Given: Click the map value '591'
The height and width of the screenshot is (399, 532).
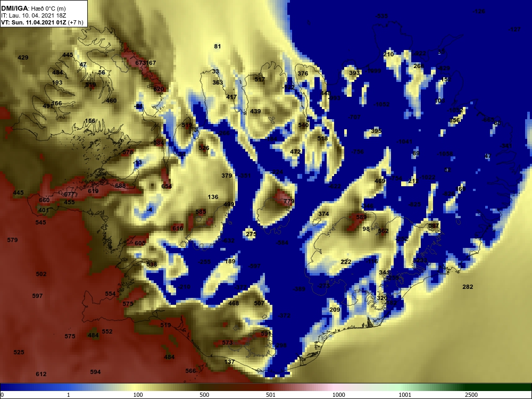Looking at the screenshot, I should tap(267, 334).
